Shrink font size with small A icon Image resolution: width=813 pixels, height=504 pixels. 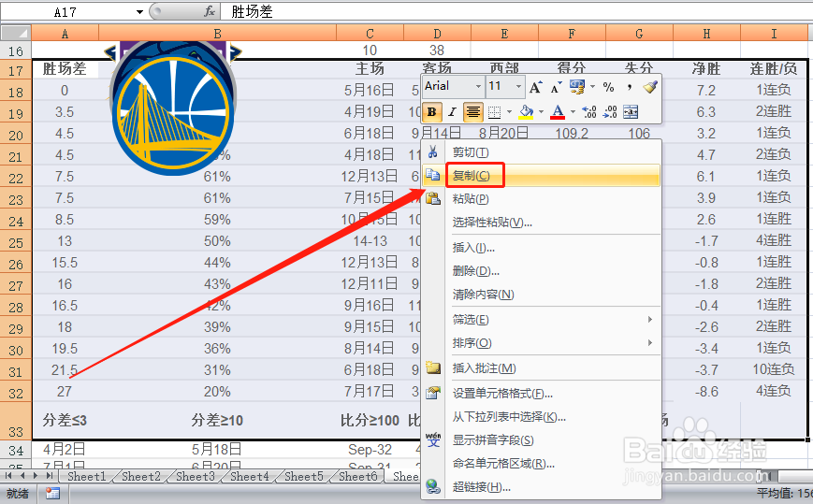tap(557, 87)
